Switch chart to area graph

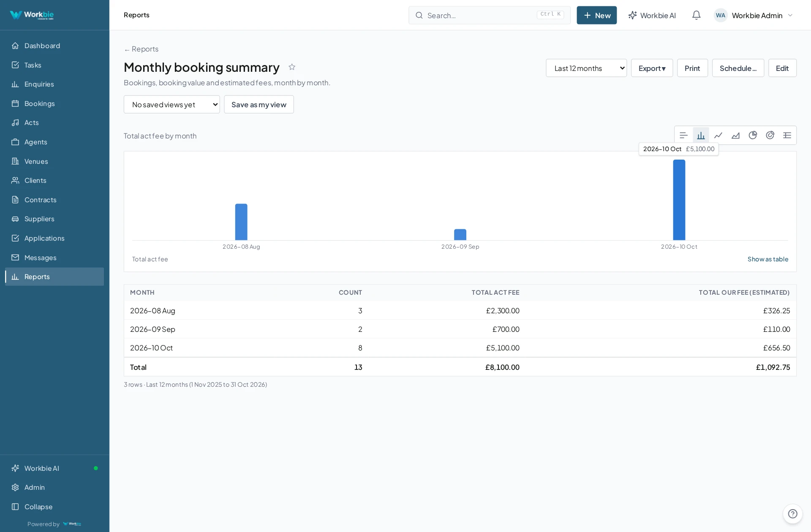pyautogui.click(x=735, y=136)
